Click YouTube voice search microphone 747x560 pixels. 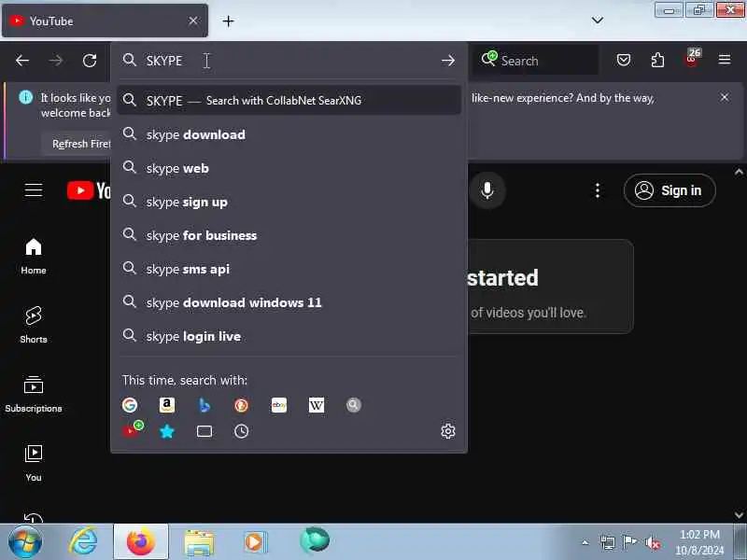coord(486,190)
